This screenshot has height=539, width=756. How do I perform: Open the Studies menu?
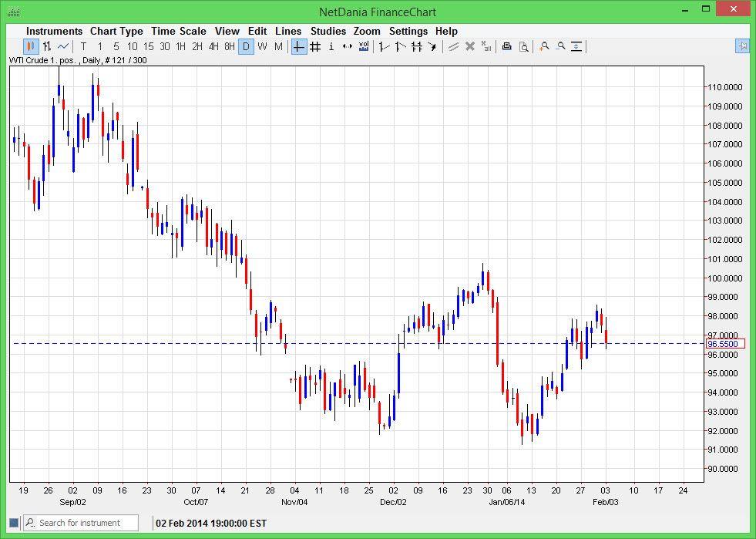point(328,31)
